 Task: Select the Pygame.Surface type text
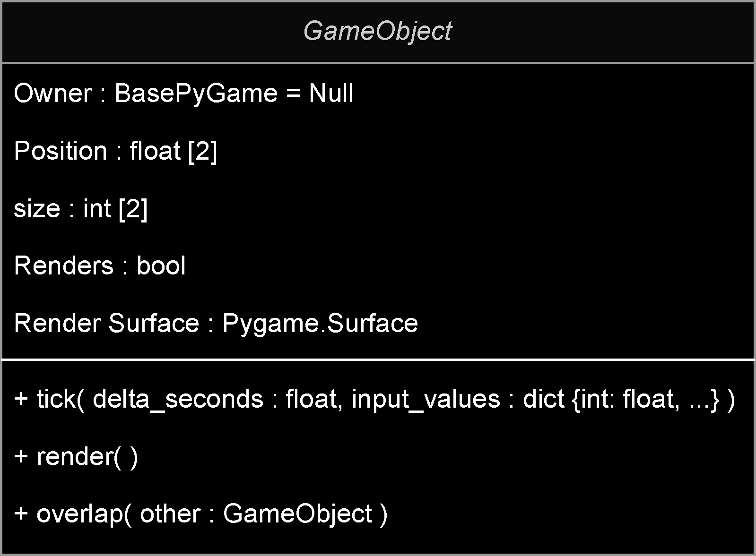click(320, 324)
